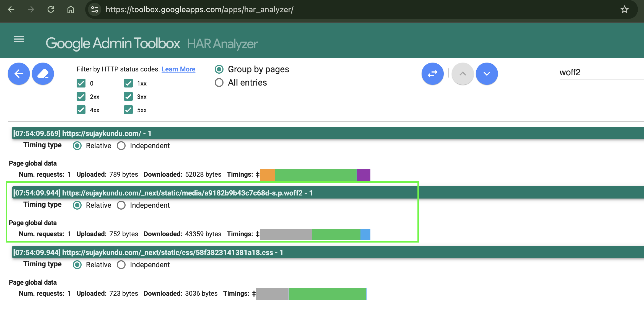Viewport: 644px width, 309px height.
Task: Select Independent timing for css entry
Action: [x=121, y=265]
